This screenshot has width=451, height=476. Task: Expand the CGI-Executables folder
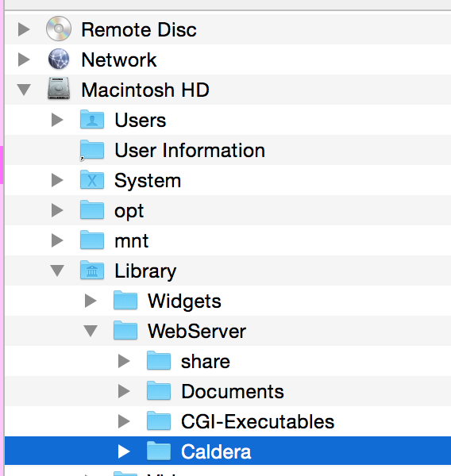[x=124, y=421]
